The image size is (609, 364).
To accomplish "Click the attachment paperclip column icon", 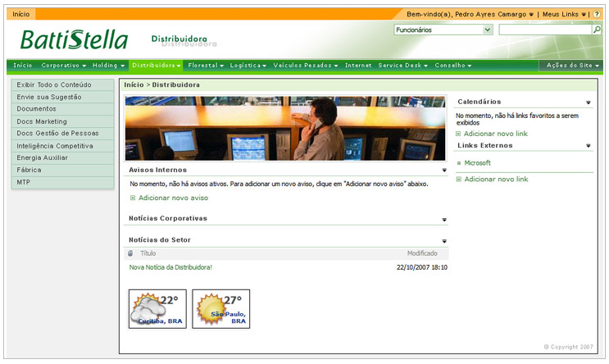I will click(x=131, y=254).
